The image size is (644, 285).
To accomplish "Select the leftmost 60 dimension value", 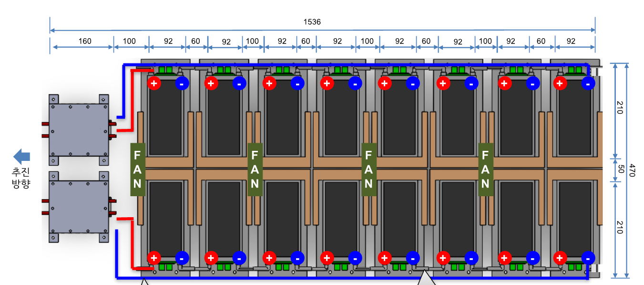I will click(x=196, y=41).
